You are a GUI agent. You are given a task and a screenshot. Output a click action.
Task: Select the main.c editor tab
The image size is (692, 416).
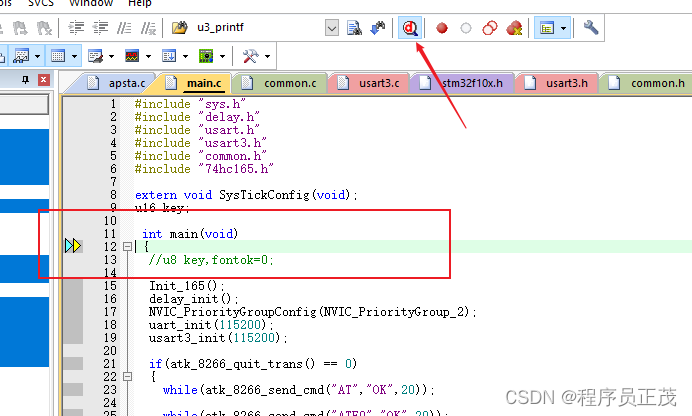coord(195,83)
